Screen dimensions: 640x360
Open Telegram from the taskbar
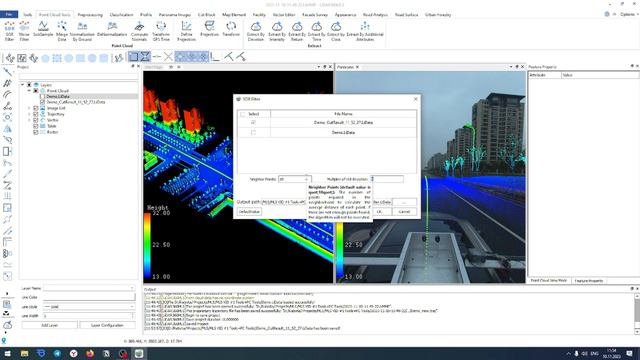coord(57,353)
